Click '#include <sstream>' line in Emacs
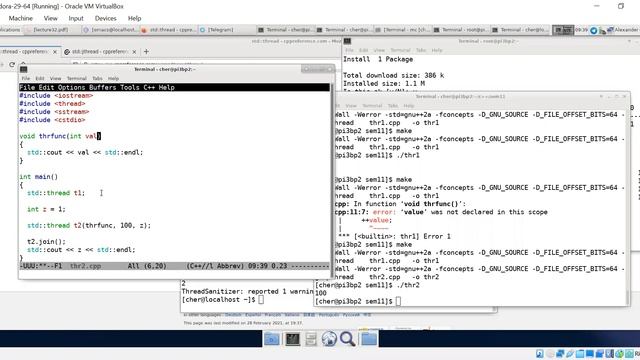Viewport: 640px width, 360px height. coord(54,112)
